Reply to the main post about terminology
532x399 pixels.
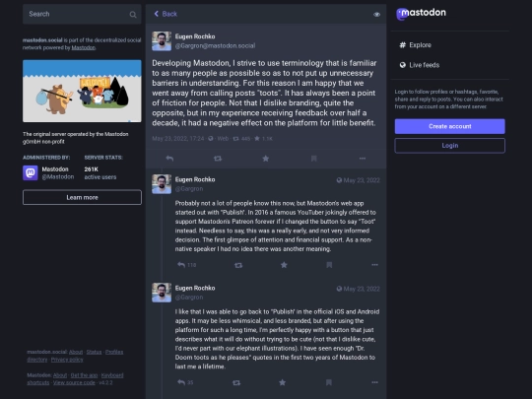click(169, 159)
